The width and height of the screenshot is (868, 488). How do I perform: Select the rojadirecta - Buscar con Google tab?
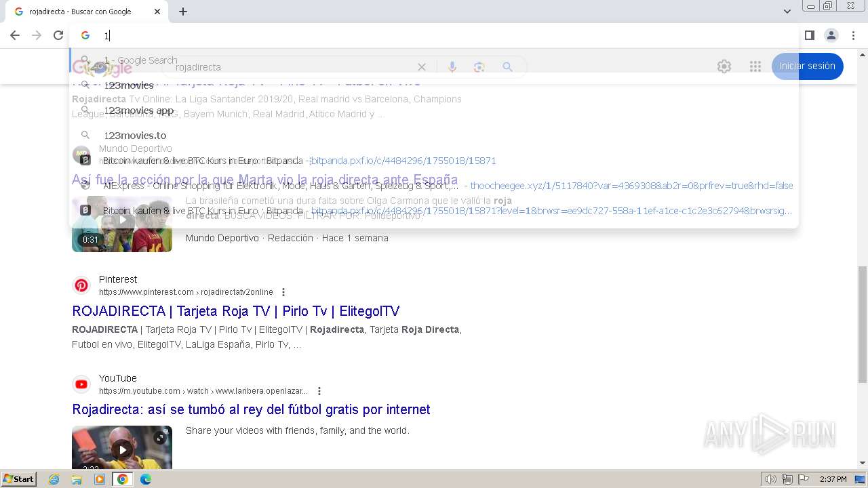point(86,12)
